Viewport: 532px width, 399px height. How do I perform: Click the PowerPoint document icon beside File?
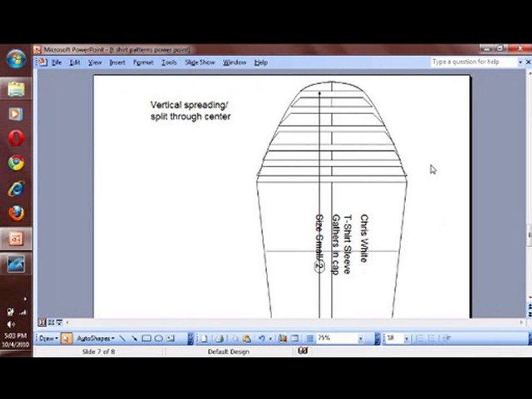point(42,62)
